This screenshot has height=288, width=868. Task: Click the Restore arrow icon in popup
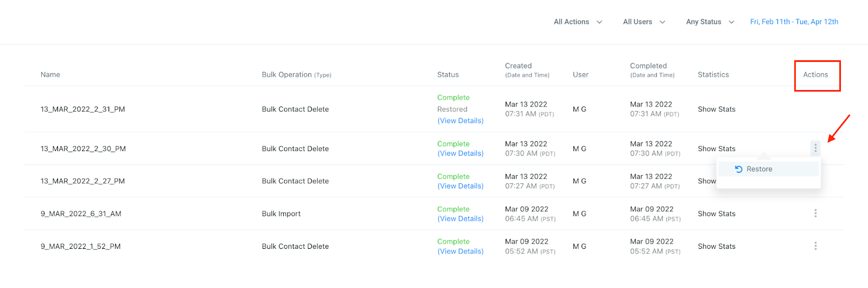pyautogui.click(x=738, y=169)
